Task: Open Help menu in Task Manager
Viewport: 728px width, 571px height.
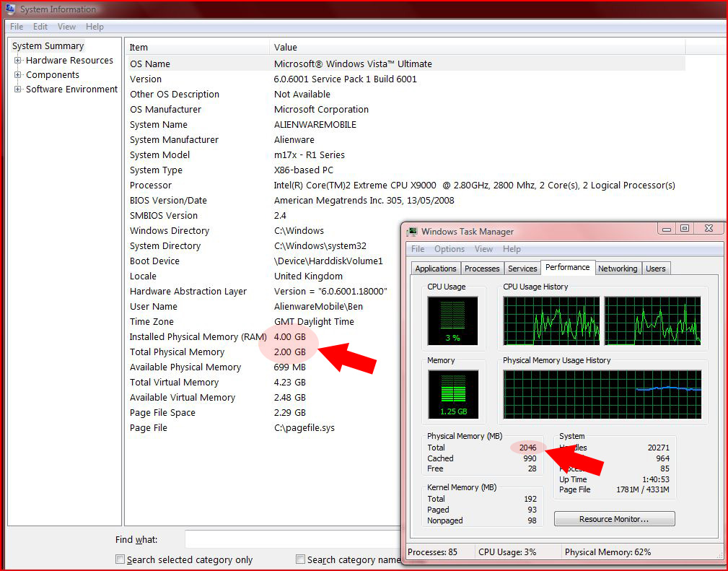Action: [x=512, y=249]
